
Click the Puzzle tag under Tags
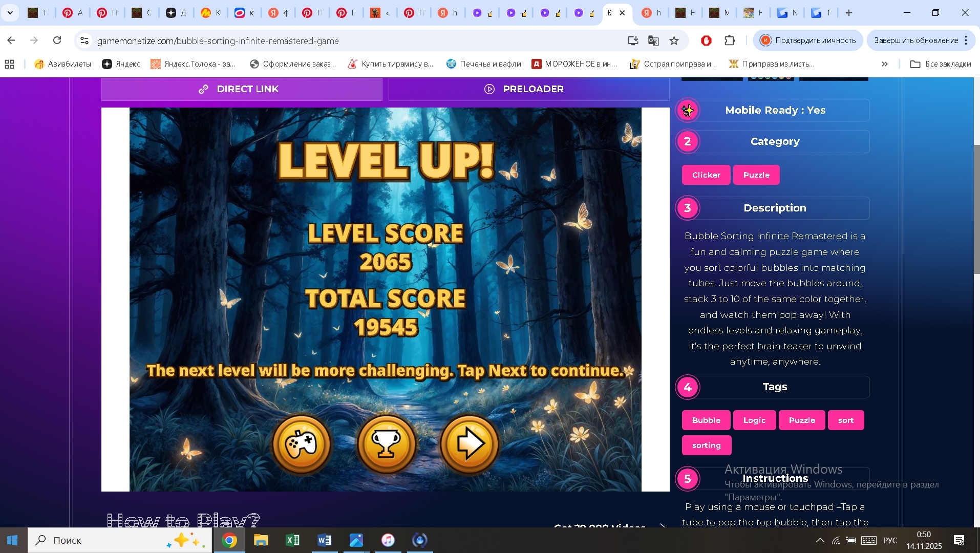coord(802,420)
